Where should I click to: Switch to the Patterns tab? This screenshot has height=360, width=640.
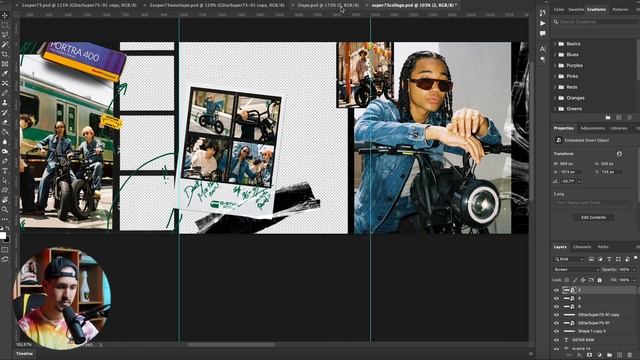(x=620, y=9)
